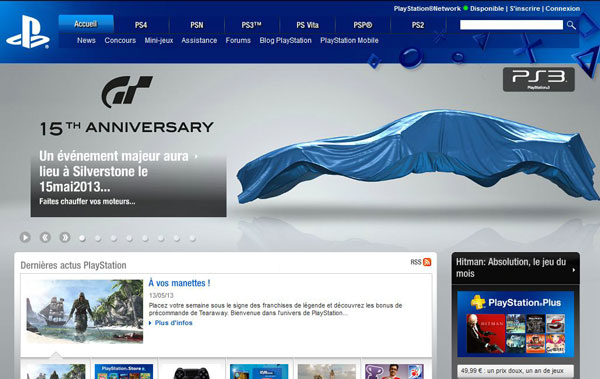Click the Connexion link

pyautogui.click(x=562, y=8)
